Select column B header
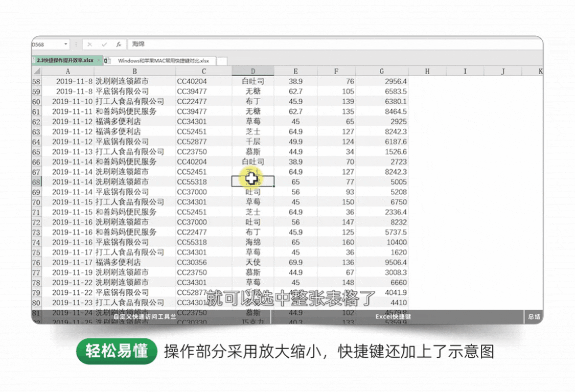575x392 pixels. 134,71
